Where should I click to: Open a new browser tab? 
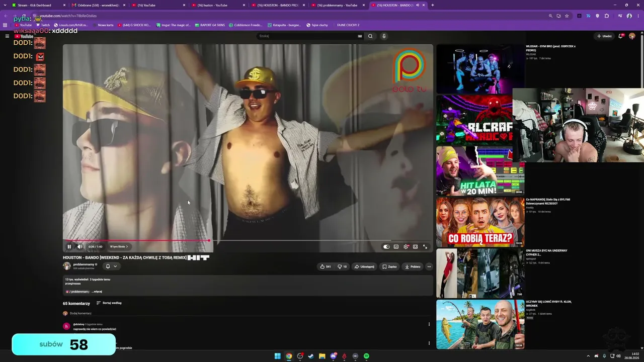click(x=433, y=5)
